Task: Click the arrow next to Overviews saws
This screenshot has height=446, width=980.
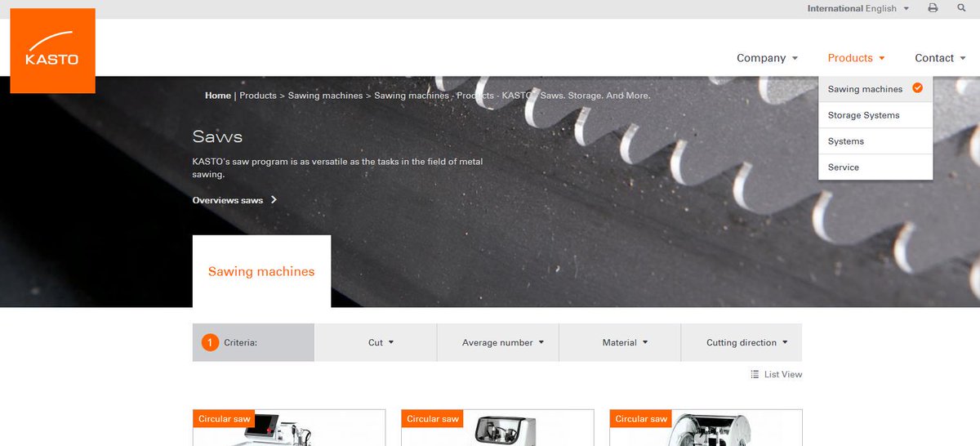Action: (274, 199)
